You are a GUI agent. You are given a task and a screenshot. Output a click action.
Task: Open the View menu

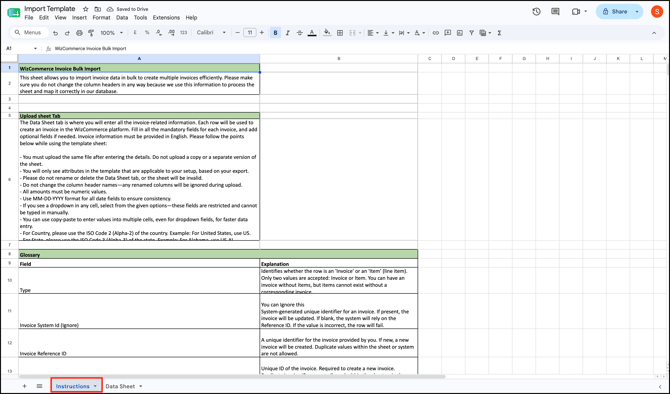pyautogui.click(x=60, y=18)
